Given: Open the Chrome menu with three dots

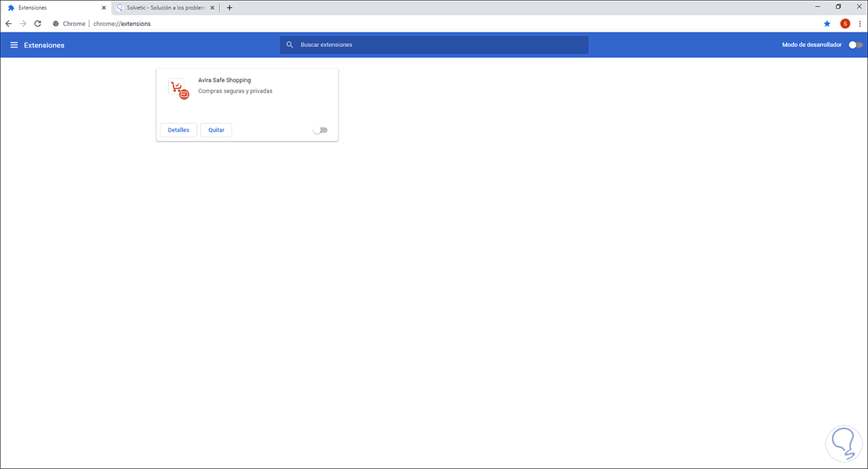Looking at the screenshot, I should coord(859,23).
